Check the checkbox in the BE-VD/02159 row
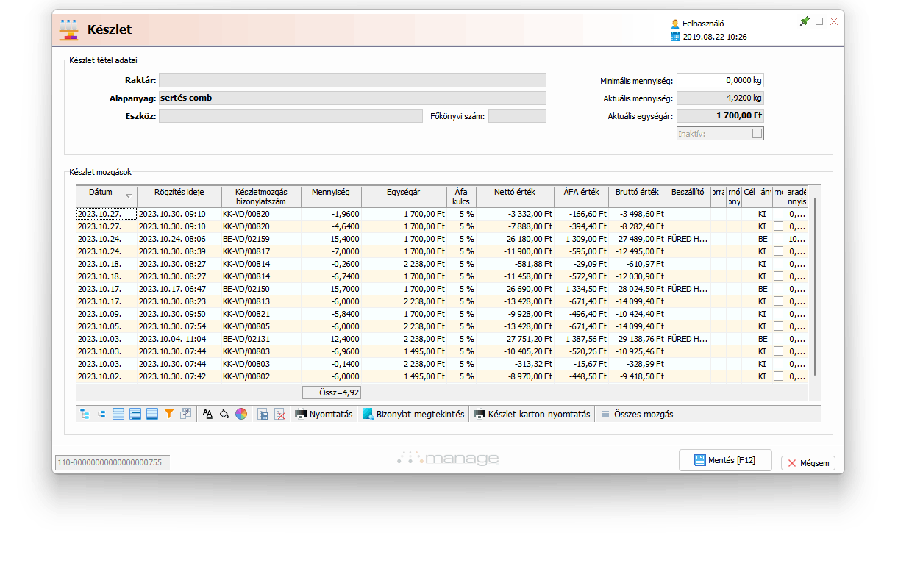The image size is (909, 588). coord(778,239)
